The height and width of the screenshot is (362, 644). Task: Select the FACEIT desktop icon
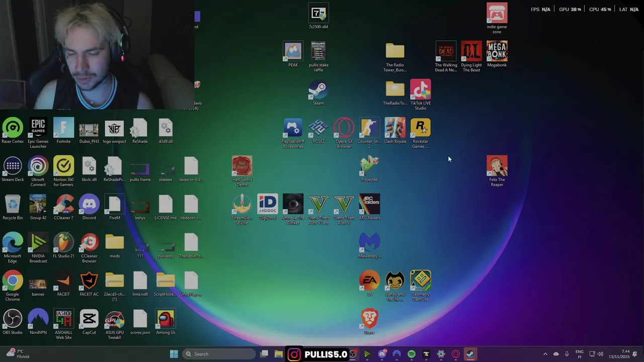[x=63, y=285]
